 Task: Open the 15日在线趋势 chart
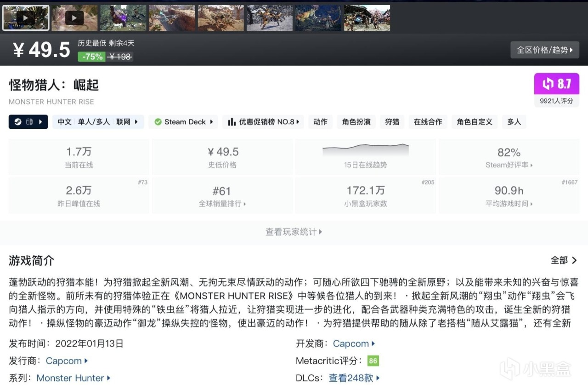coord(366,157)
